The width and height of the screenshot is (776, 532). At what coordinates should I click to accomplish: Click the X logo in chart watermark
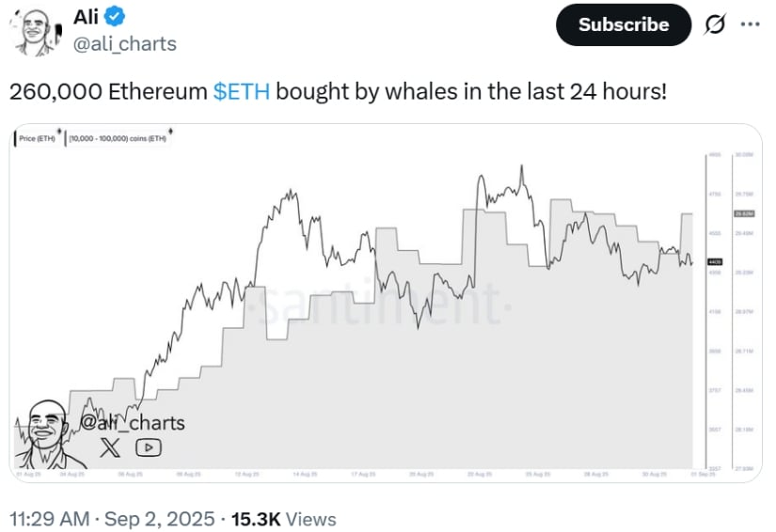[x=109, y=447]
